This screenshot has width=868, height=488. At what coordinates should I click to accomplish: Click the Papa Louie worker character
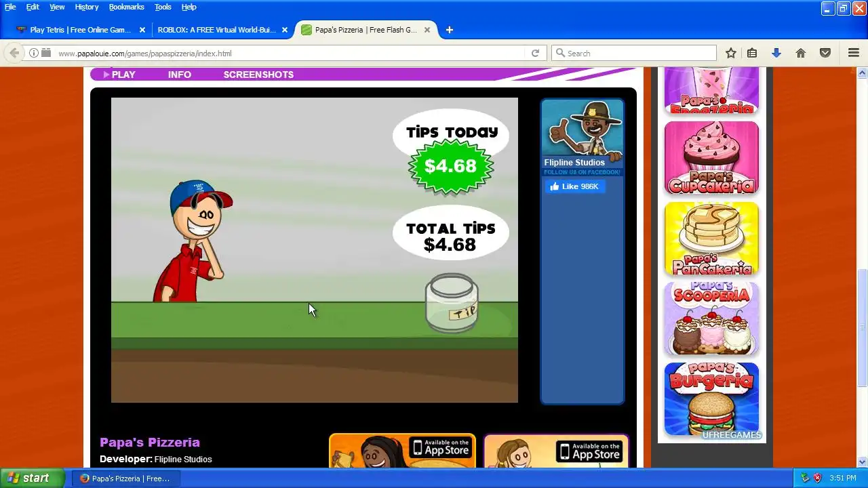[193, 242]
